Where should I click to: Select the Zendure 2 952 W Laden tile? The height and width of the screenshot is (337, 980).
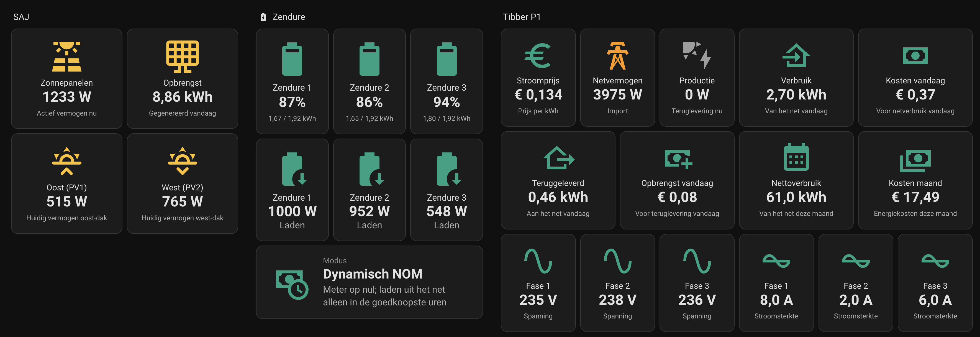[369, 190]
